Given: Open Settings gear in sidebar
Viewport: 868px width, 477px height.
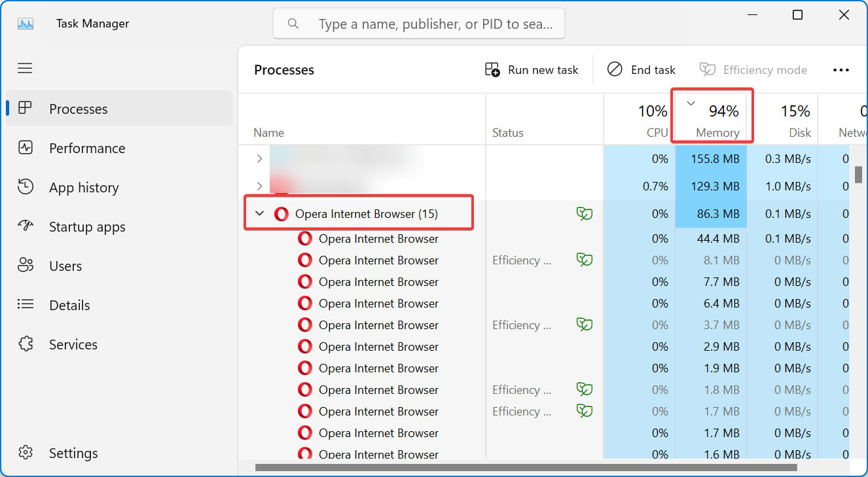Looking at the screenshot, I should point(26,453).
